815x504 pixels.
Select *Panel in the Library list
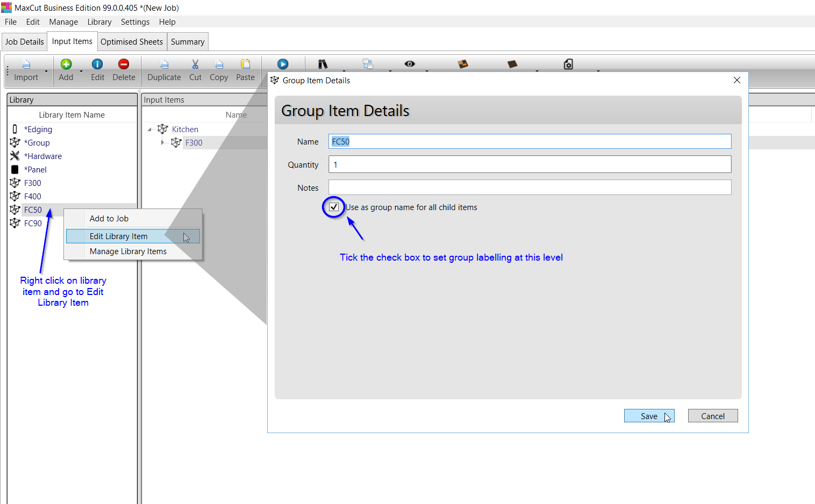coord(35,170)
